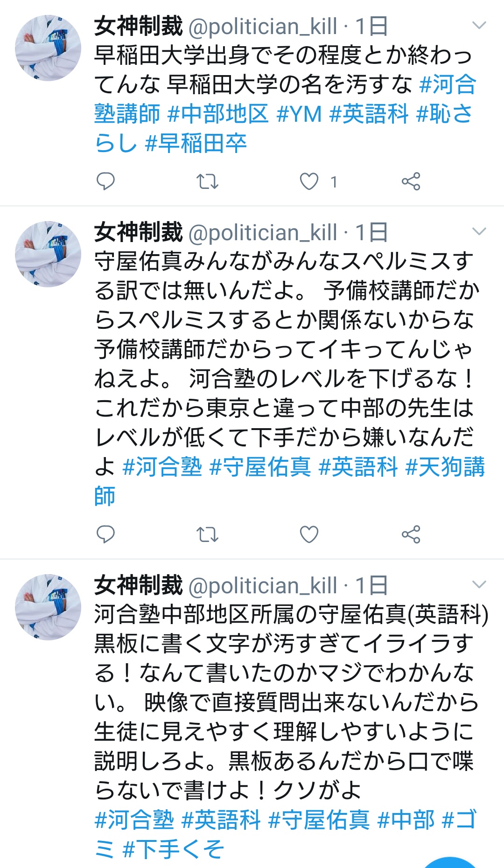
Task: Open profile picture of first tweet
Action: click(x=48, y=48)
